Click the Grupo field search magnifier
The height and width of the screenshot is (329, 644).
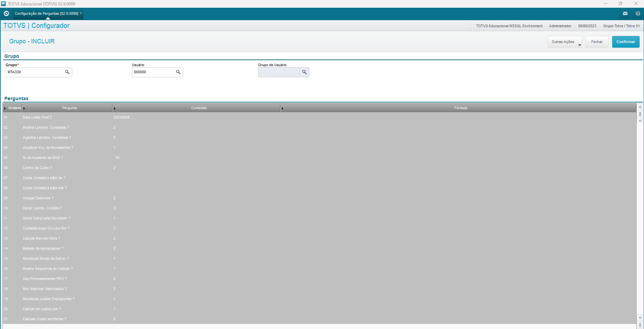click(x=67, y=72)
